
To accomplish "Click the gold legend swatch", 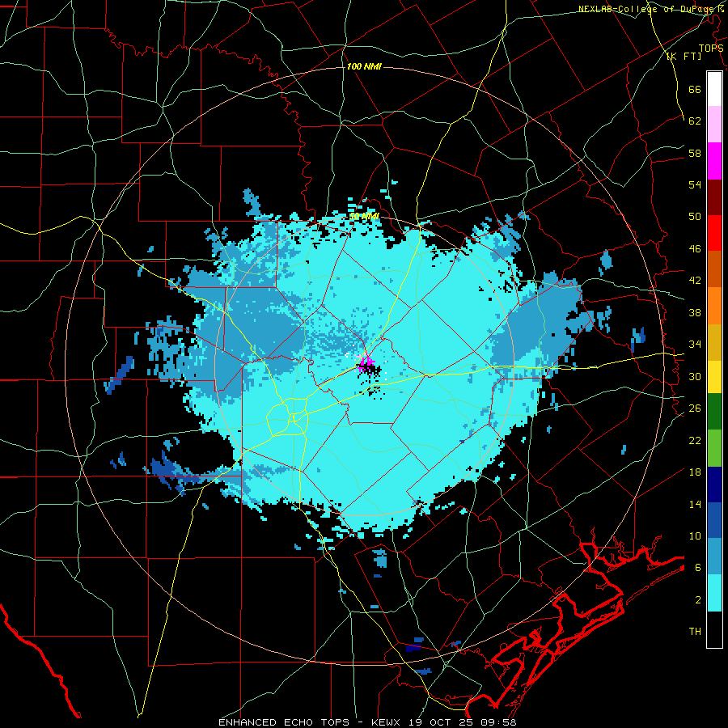I will (x=714, y=342).
